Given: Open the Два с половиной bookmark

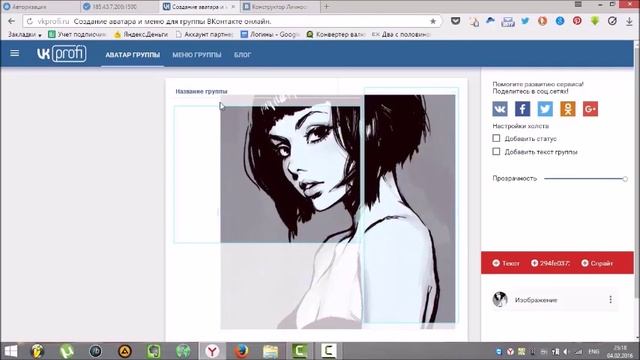Looking at the screenshot, I should coord(401,35).
